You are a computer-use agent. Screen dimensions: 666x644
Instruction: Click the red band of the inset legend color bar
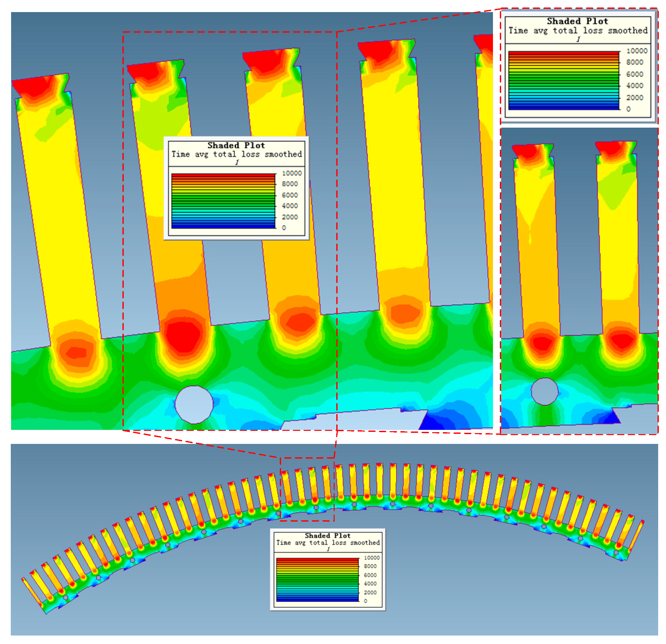coord(563,53)
